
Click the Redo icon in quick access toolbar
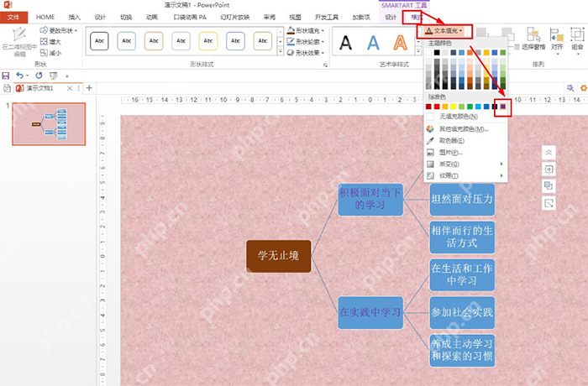(39, 76)
